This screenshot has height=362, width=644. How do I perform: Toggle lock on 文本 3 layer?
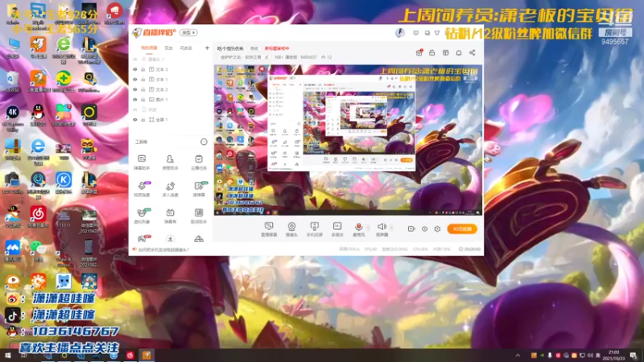click(x=143, y=69)
